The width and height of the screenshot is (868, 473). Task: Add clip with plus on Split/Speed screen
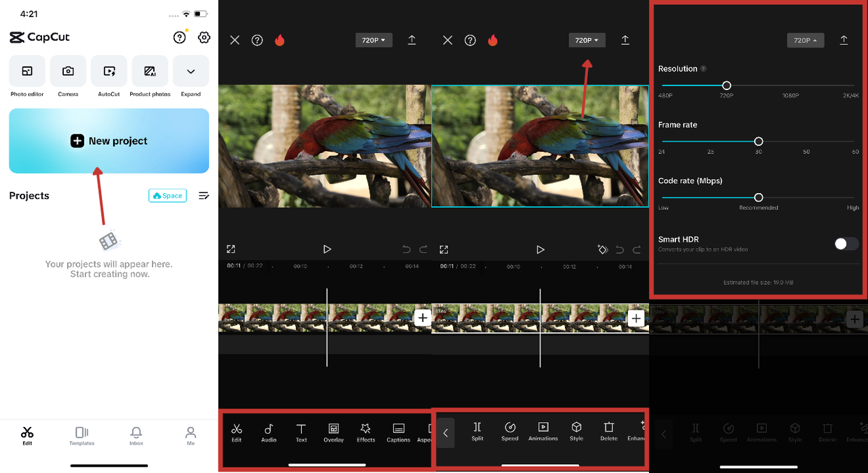coord(636,317)
